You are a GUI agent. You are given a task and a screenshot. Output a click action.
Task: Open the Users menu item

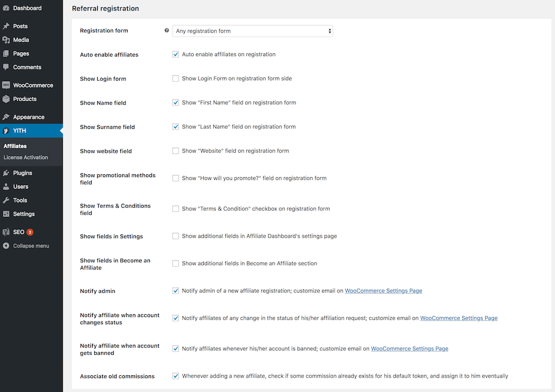pos(21,187)
